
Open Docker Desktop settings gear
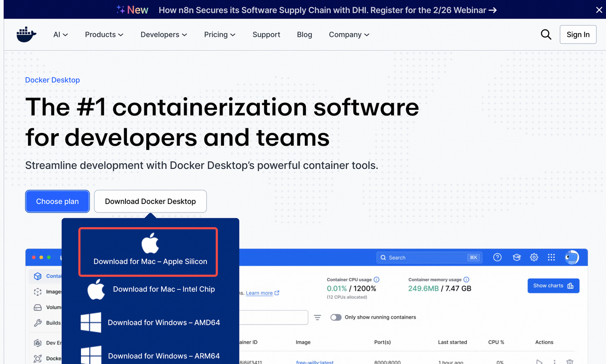tap(534, 257)
